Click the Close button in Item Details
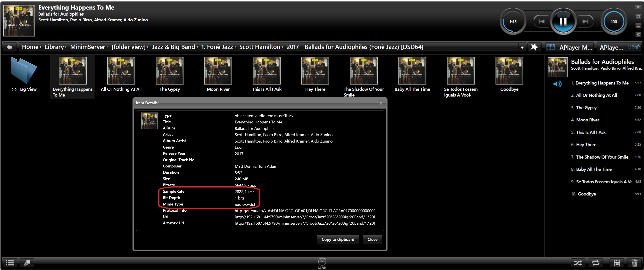This screenshot has width=644, height=270. (x=372, y=239)
